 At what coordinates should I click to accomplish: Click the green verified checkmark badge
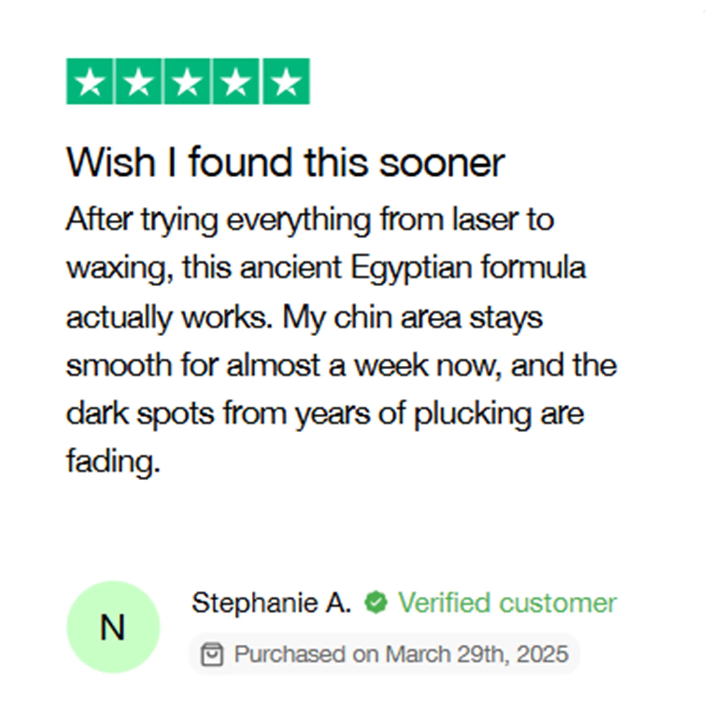pos(376,602)
